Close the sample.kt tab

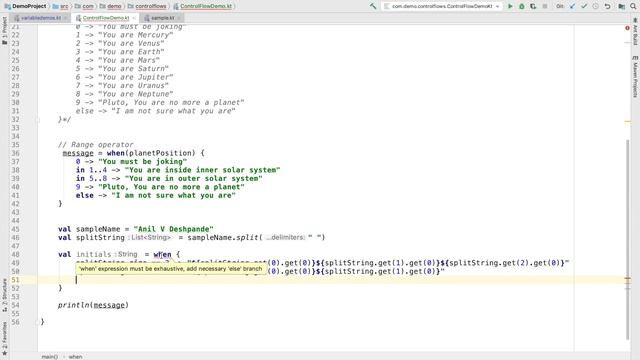pos(179,18)
